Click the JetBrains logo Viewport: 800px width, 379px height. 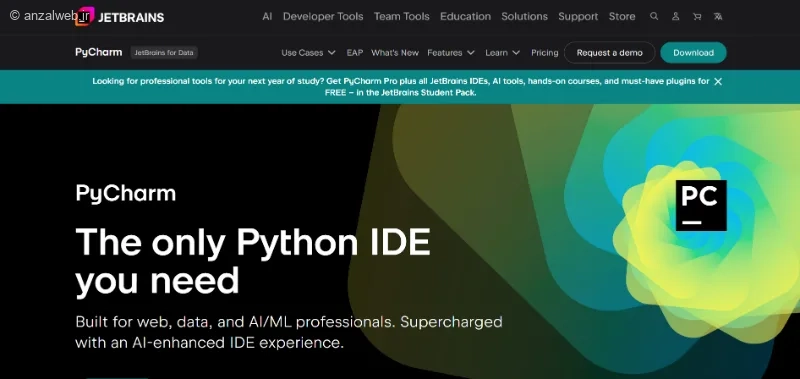[x=120, y=17]
